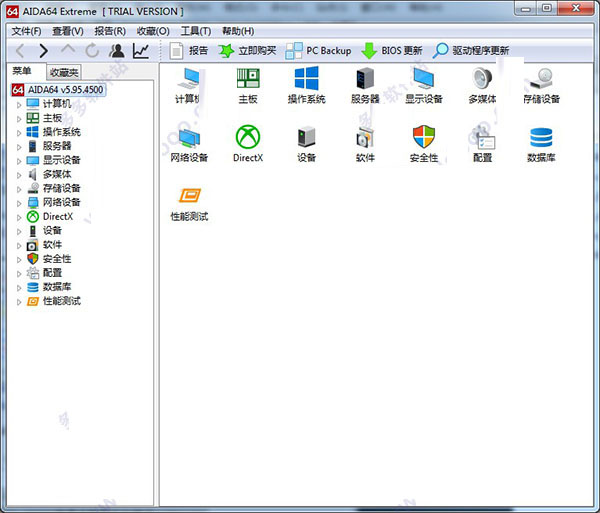
Task: Open the DirectX large icon in main pane
Action: click(248, 144)
